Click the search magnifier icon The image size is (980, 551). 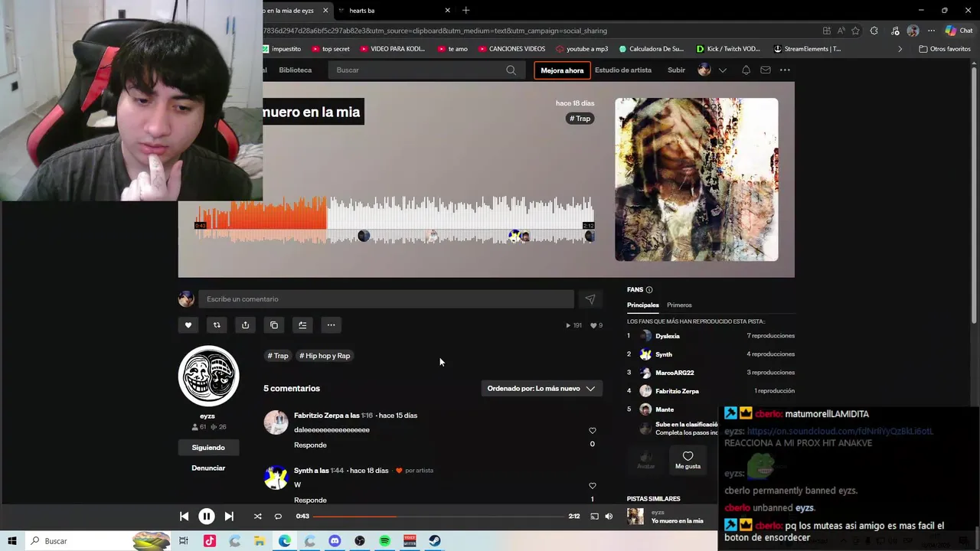pos(511,70)
